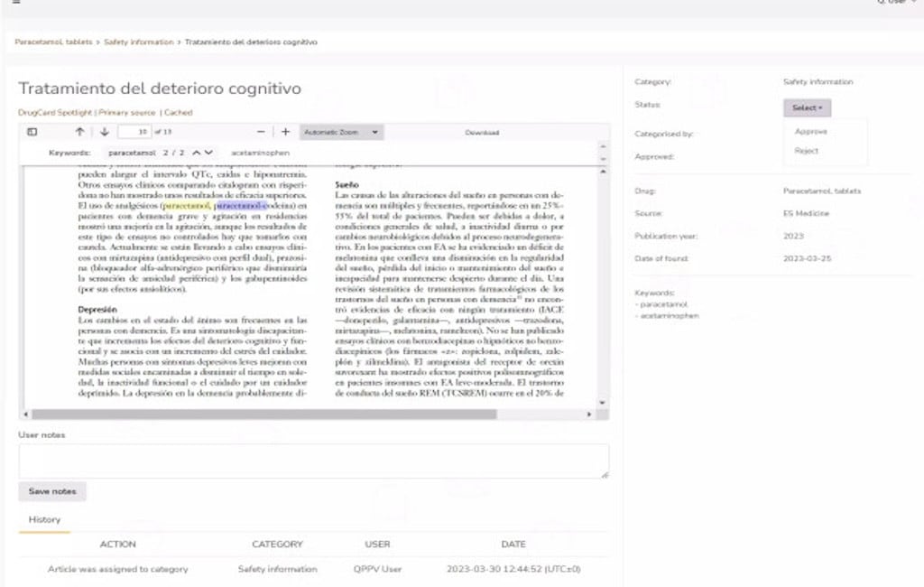Click the QPPV User cell
Viewport: 924px width, 587px height.
(377, 569)
